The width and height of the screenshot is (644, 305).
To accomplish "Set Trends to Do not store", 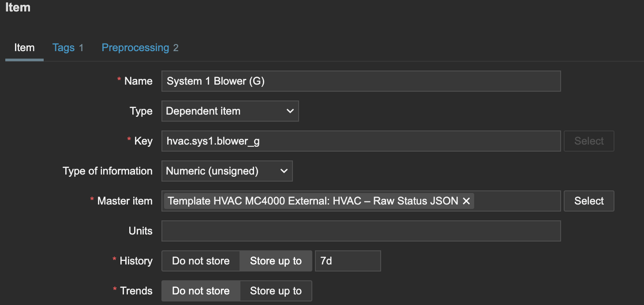I will pos(201,291).
